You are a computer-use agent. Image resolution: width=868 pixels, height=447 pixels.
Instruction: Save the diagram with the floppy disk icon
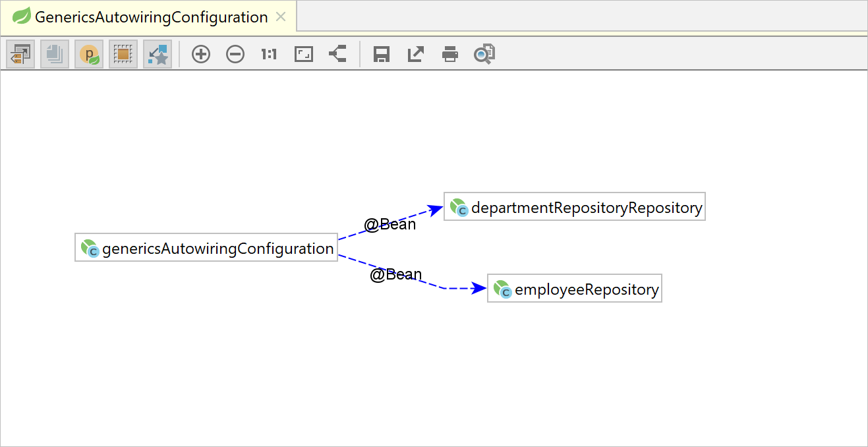tap(380, 54)
